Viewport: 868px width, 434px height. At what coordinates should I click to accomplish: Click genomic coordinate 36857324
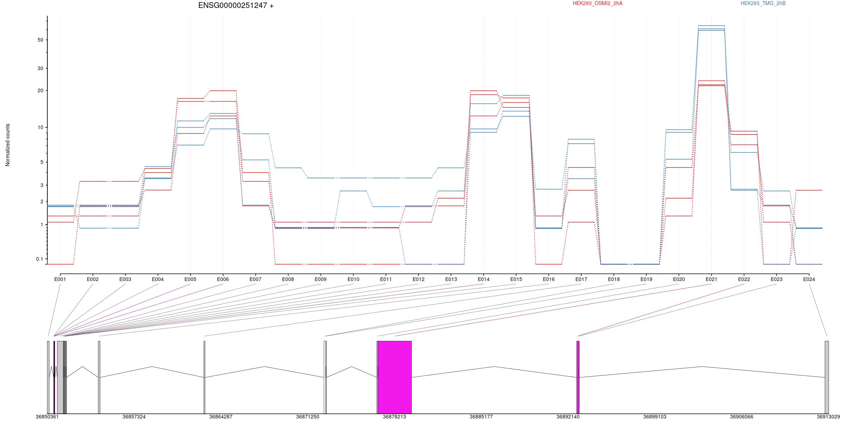click(x=134, y=417)
